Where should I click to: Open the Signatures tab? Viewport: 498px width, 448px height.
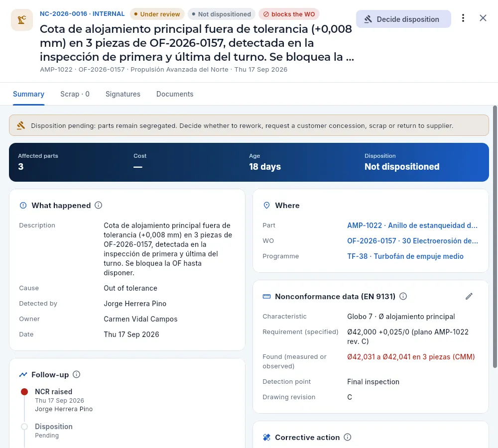pos(123,94)
